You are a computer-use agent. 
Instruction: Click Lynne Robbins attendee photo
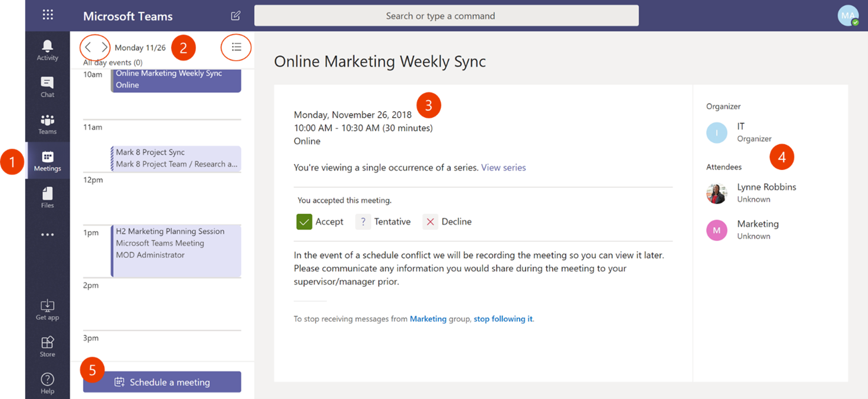coord(717,193)
